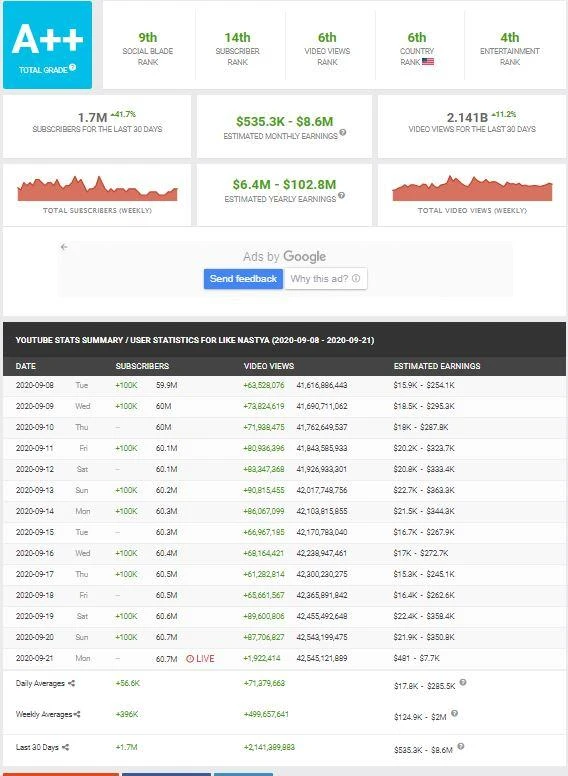Viewport: 568px width, 776px height.
Task: Click views gain +90,815,455
Action: (x=264, y=490)
